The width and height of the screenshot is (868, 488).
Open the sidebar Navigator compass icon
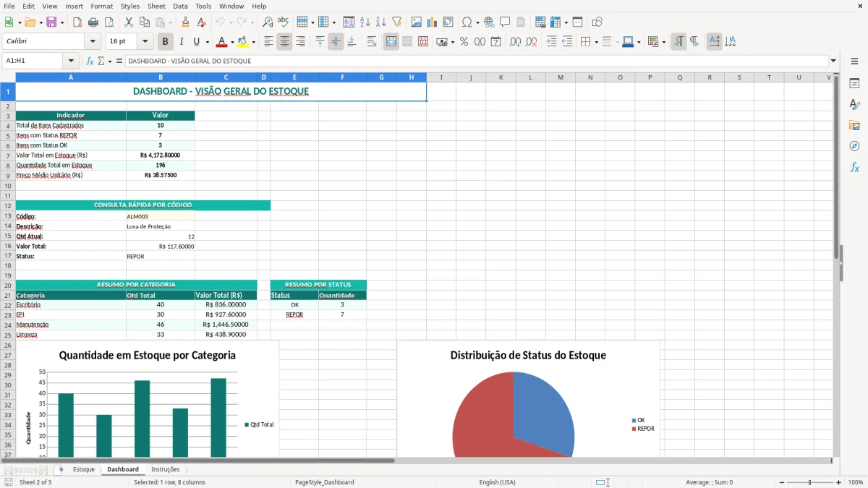click(854, 146)
